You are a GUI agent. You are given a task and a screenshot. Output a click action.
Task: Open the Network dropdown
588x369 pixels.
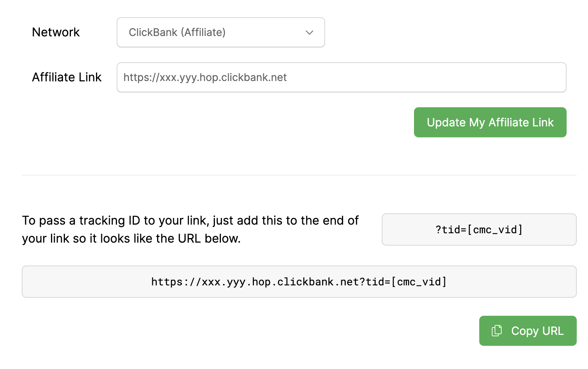coord(220,32)
